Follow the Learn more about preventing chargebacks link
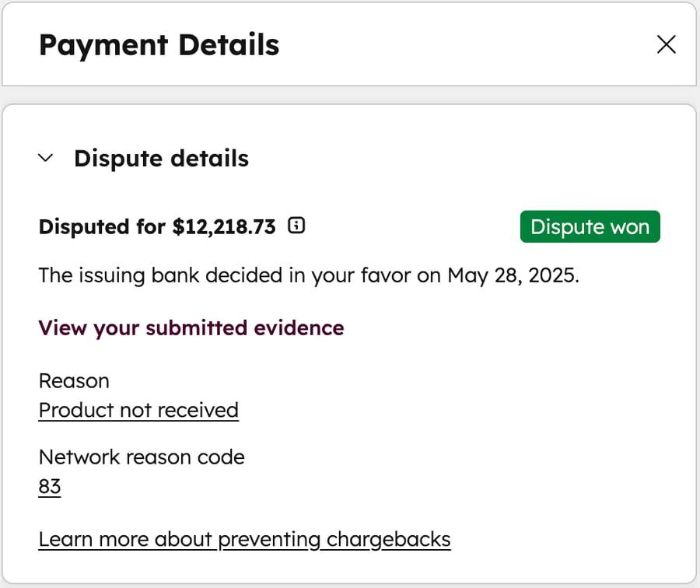The image size is (700, 588). [244, 538]
